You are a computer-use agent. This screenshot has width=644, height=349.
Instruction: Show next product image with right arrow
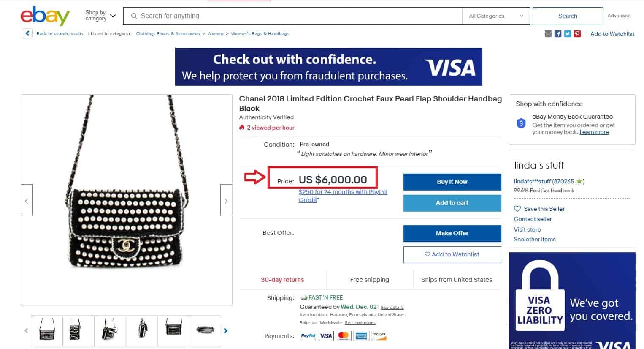(226, 201)
